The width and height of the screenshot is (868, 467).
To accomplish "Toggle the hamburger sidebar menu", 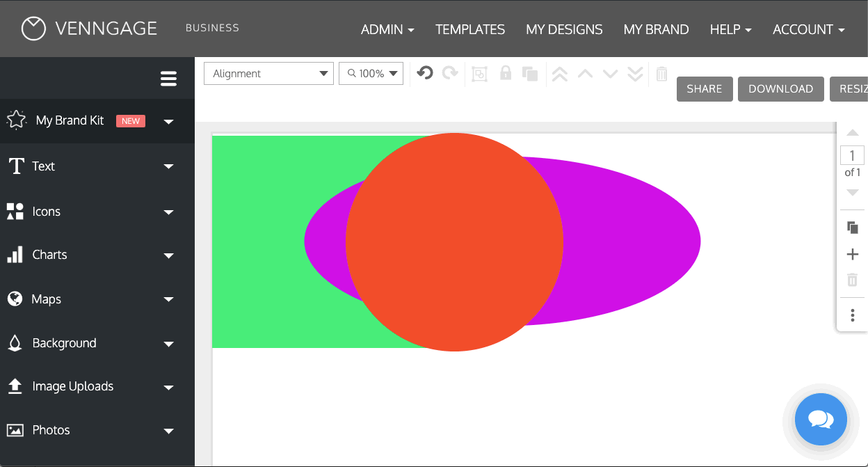I will click(168, 79).
